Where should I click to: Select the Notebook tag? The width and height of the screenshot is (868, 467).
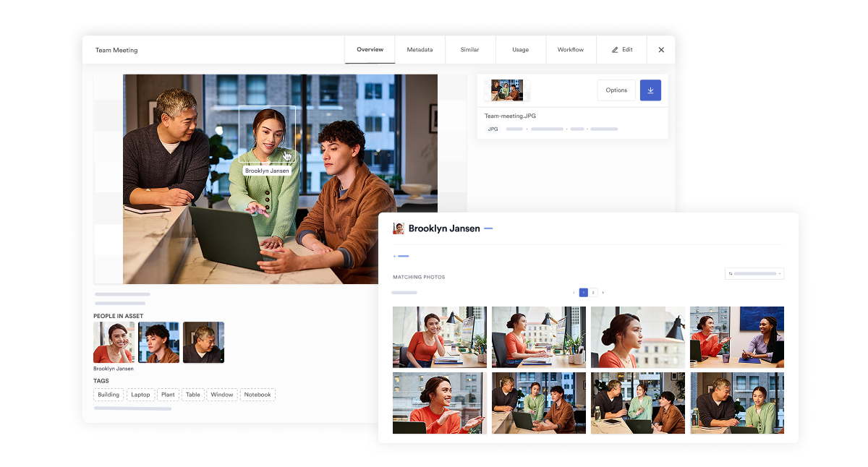coord(258,395)
